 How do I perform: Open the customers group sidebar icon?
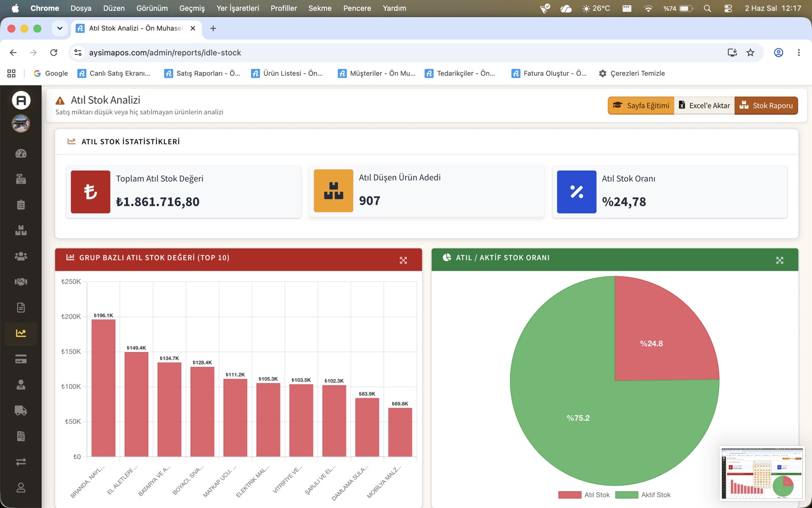coord(21,256)
